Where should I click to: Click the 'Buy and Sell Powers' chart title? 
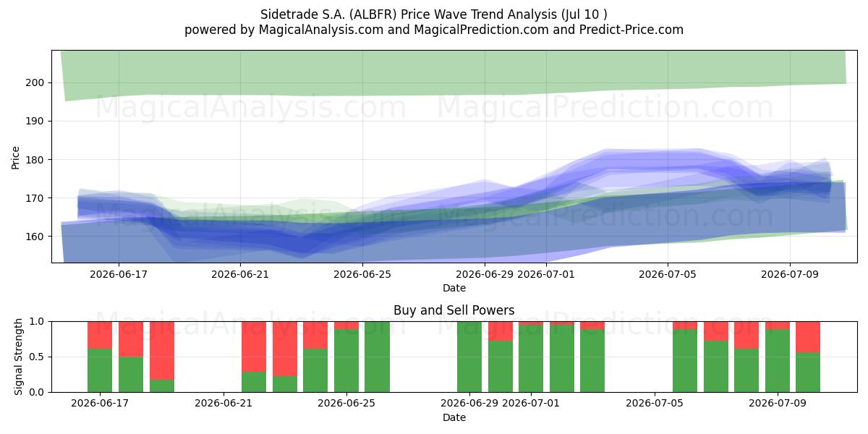[x=454, y=310]
